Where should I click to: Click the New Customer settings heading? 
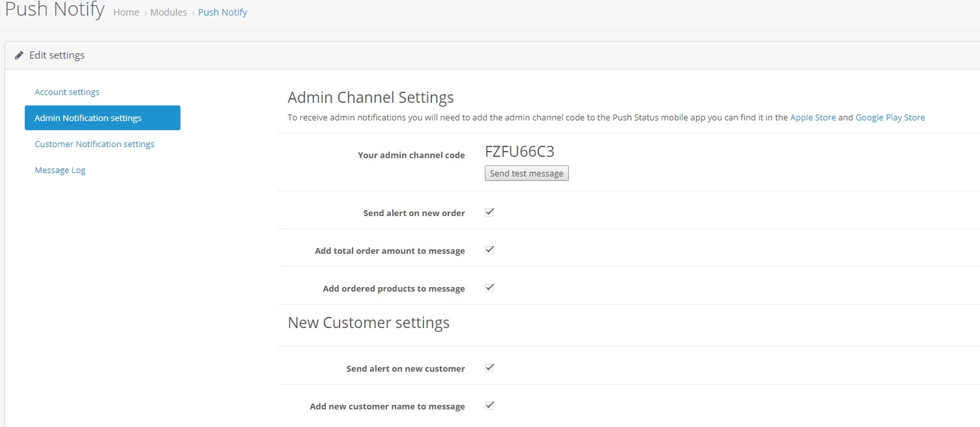(x=369, y=323)
